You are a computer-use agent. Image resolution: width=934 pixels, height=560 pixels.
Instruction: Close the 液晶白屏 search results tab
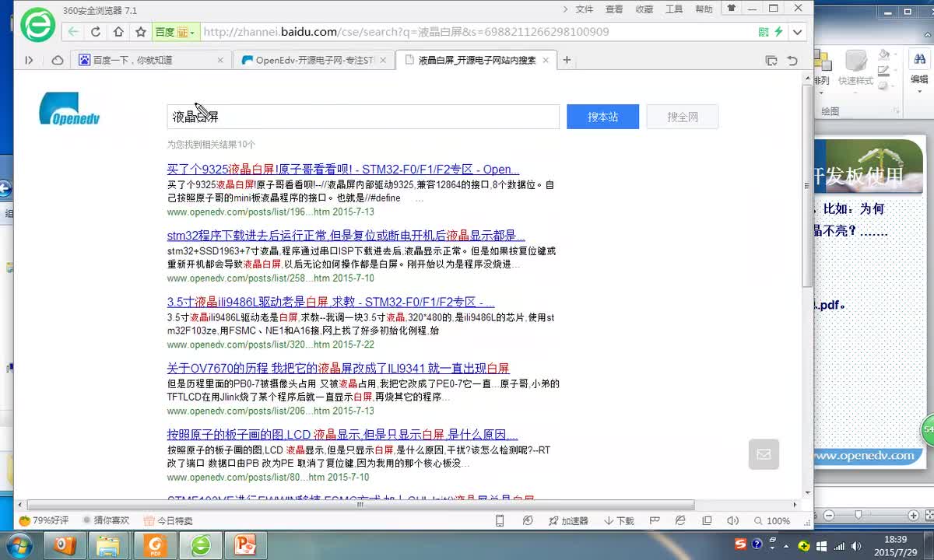(x=546, y=60)
